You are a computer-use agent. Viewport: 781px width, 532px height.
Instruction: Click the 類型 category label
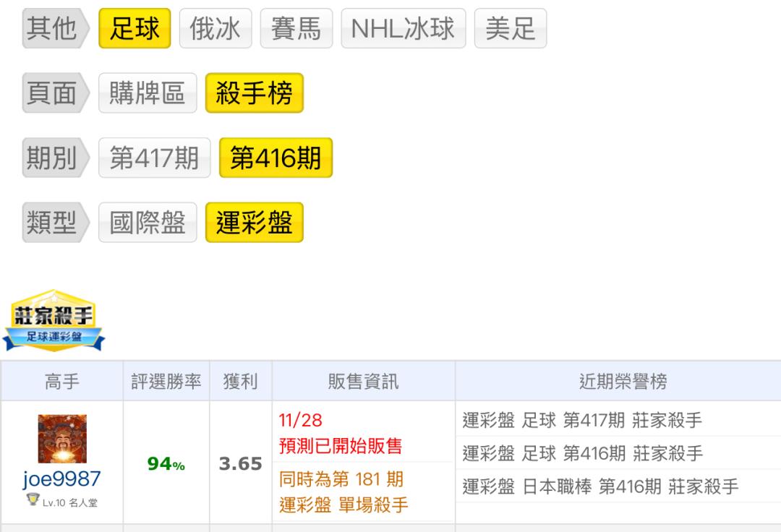(x=56, y=223)
